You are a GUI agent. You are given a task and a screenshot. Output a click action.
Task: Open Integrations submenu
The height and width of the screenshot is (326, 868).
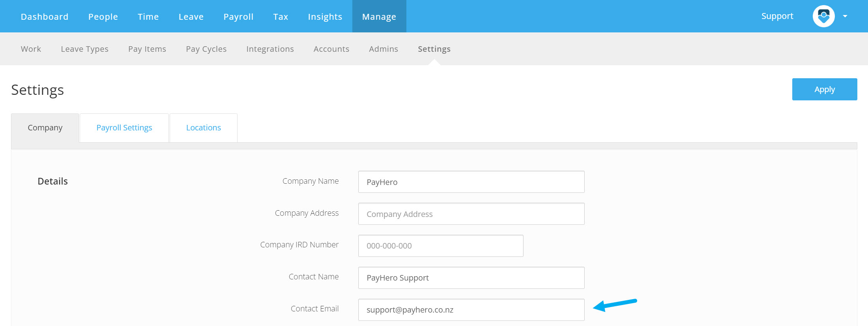pos(270,49)
